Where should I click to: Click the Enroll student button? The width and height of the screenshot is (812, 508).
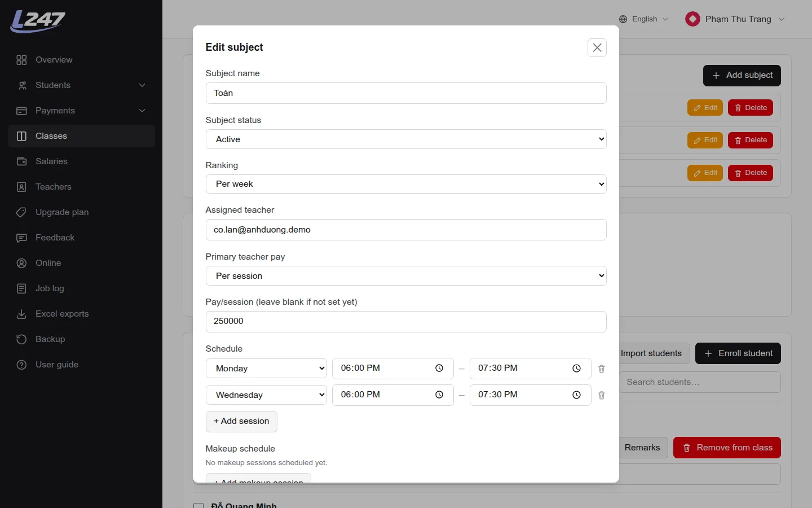pyautogui.click(x=738, y=353)
